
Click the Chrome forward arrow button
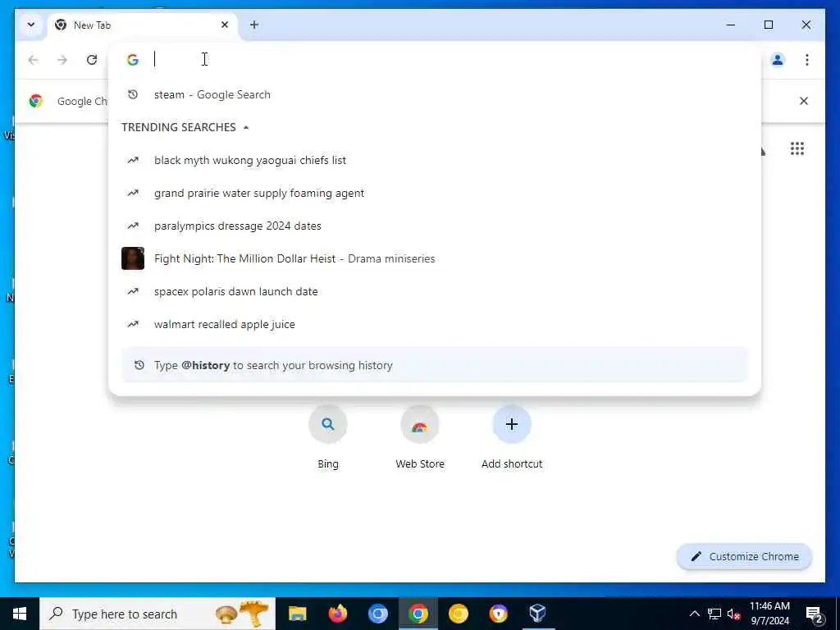(x=62, y=59)
